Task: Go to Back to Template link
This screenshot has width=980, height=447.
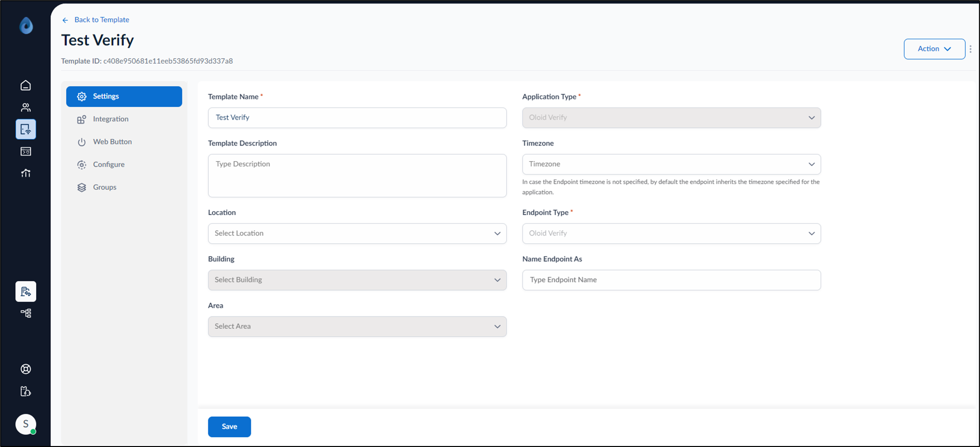Action: [x=102, y=20]
